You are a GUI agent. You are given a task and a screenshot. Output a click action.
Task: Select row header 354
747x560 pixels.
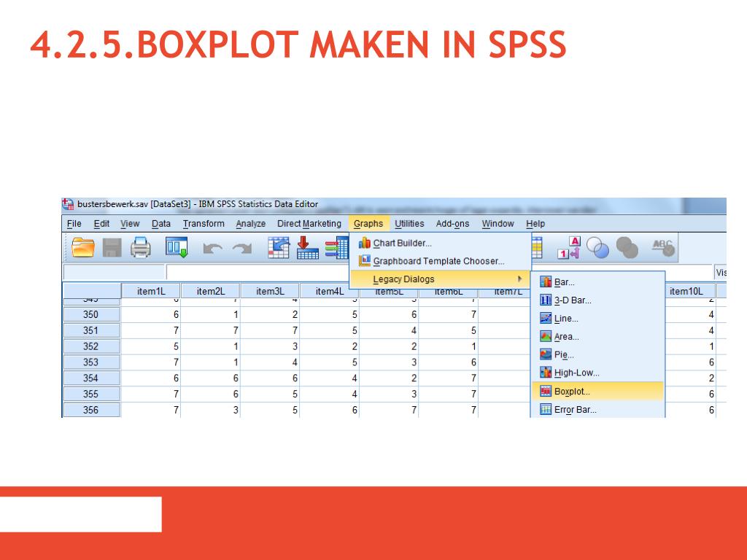pyautogui.click(x=91, y=378)
